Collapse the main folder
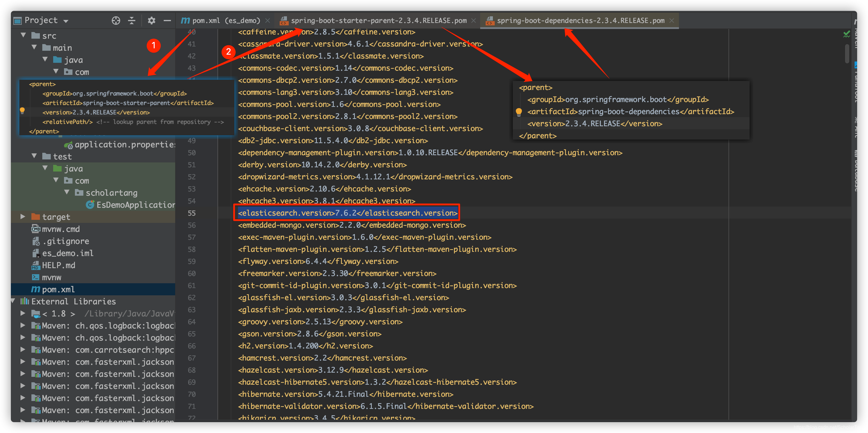868x433 pixels. coord(34,47)
